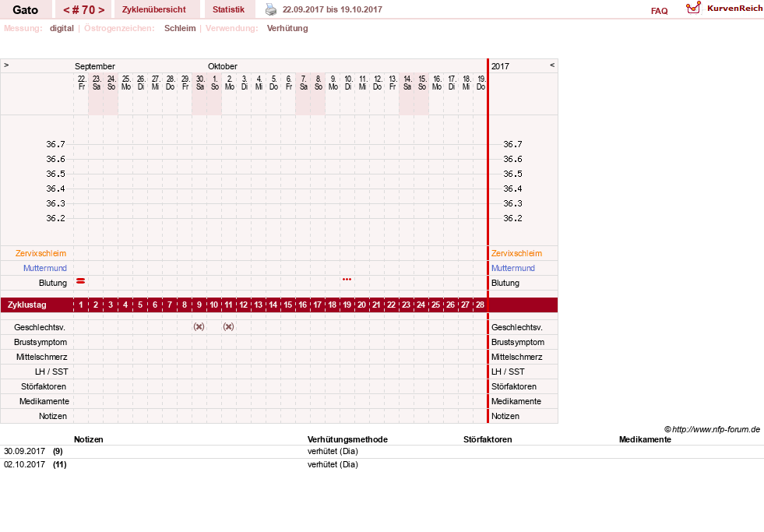Click the 30.09.2017 (9) notes entry
This screenshot has width=764, height=532.
[x=33, y=451]
